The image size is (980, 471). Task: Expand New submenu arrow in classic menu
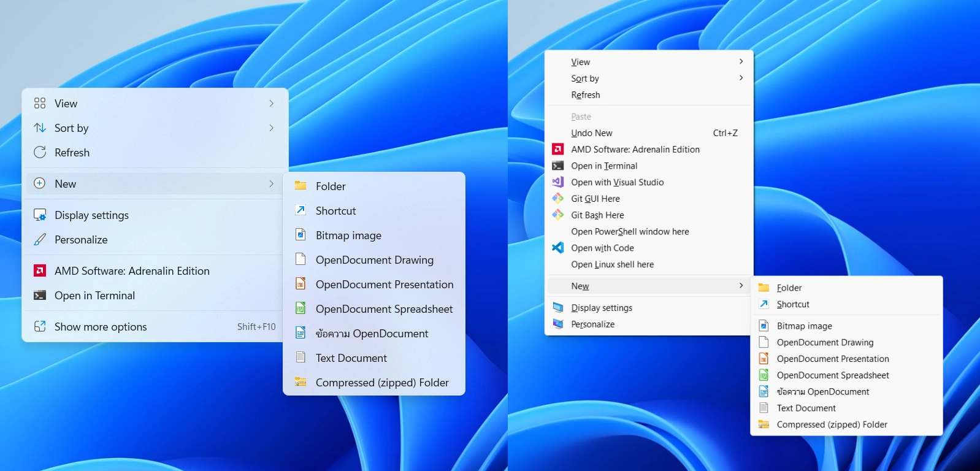(741, 286)
